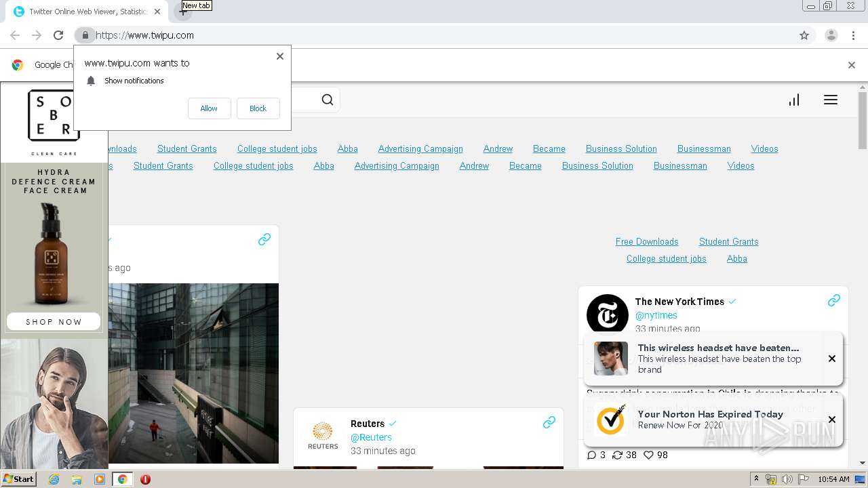This screenshot has width=868, height=488.
Task: Click the New York Times avatar
Action: point(607,314)
